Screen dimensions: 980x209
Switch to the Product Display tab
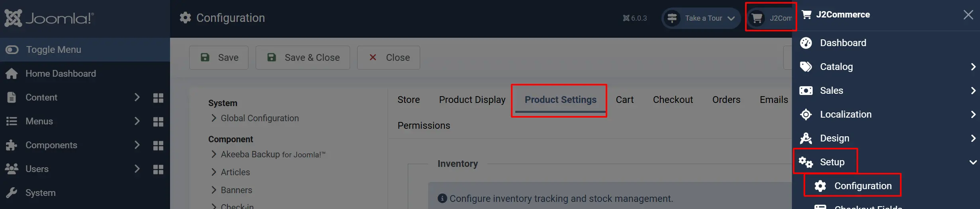click(472, 100)
